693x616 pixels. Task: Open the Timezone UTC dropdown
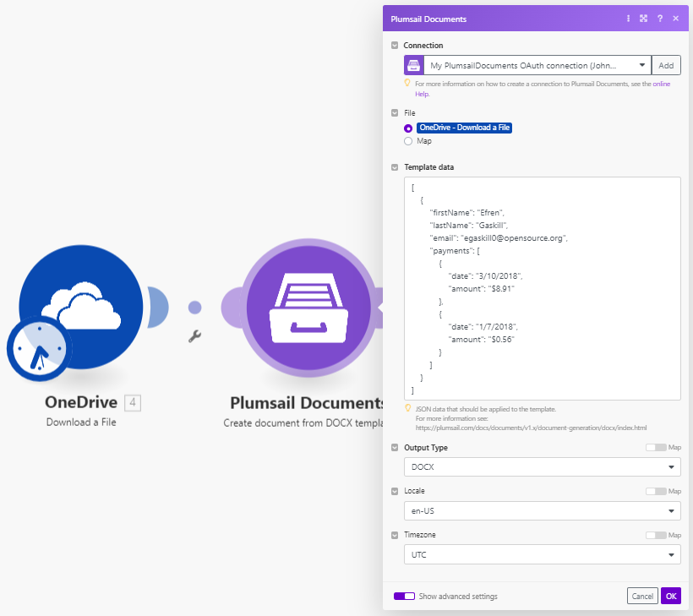pyautogui.click(x=543, y=554)
